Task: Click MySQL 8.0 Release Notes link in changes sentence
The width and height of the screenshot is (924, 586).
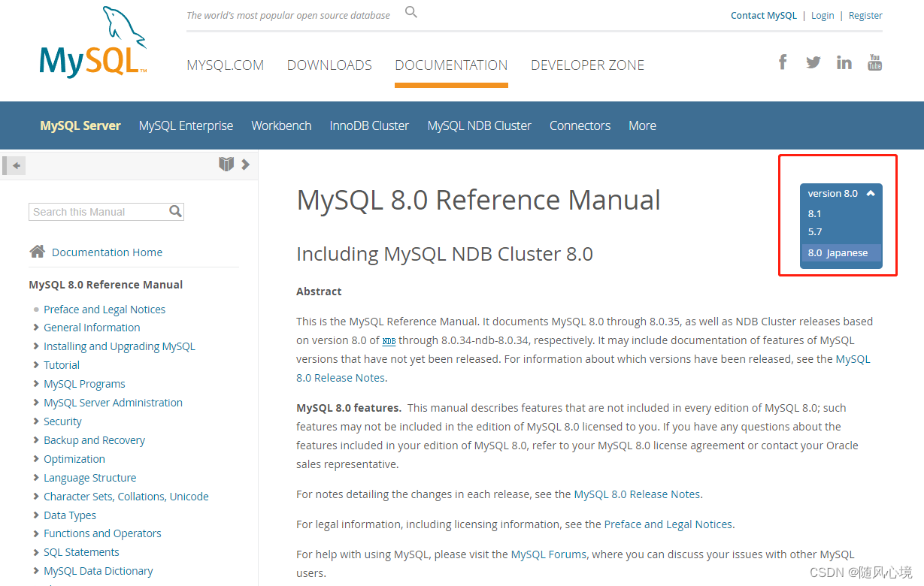Action: point(637,494)
